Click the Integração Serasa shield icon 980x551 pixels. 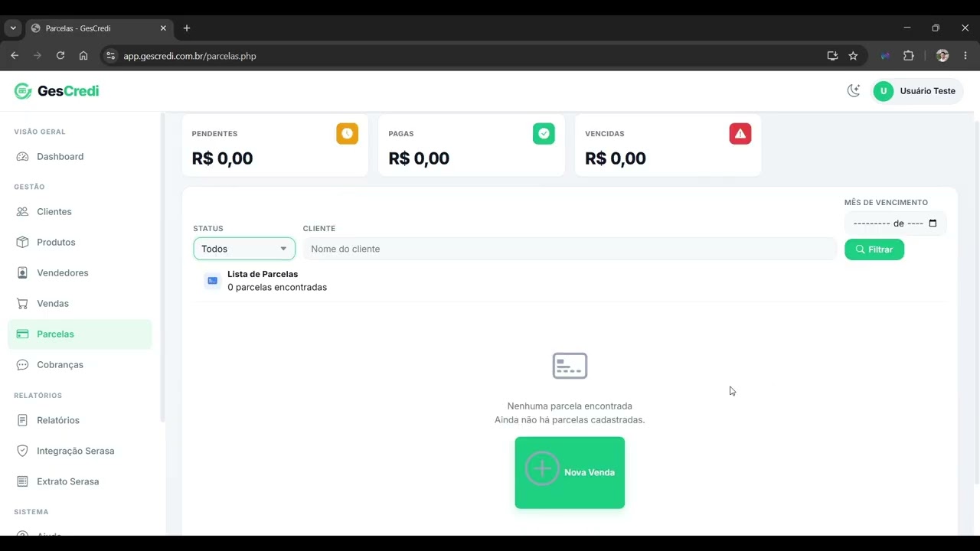22,451
